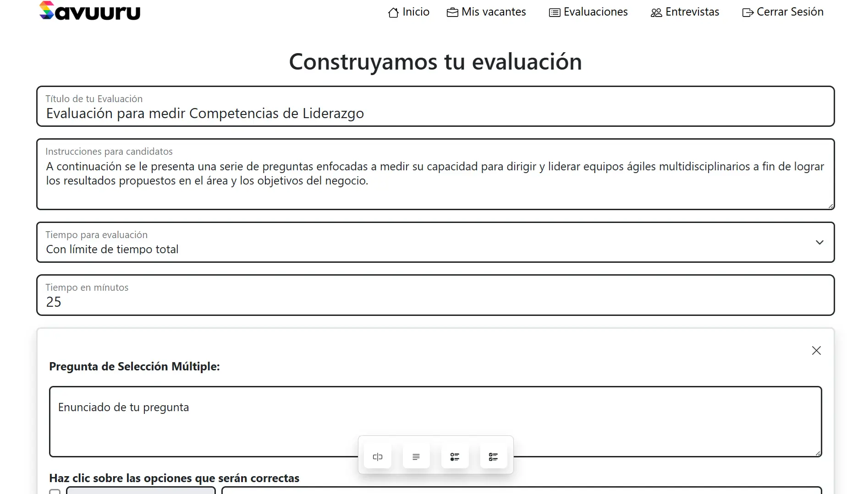Click the Savuuru logo
This screenshot has width=868, height=494.
[x=90, y=11]
